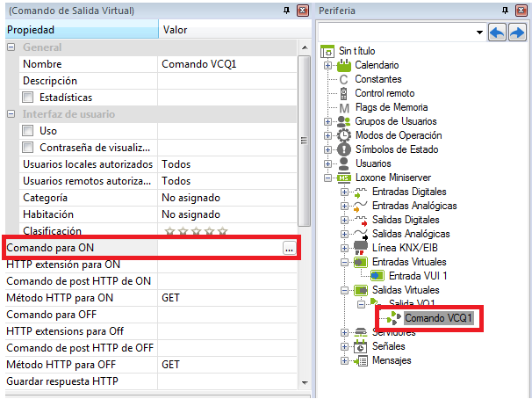Click the Entrada VUI 1 icon

[x=377, y=276]
